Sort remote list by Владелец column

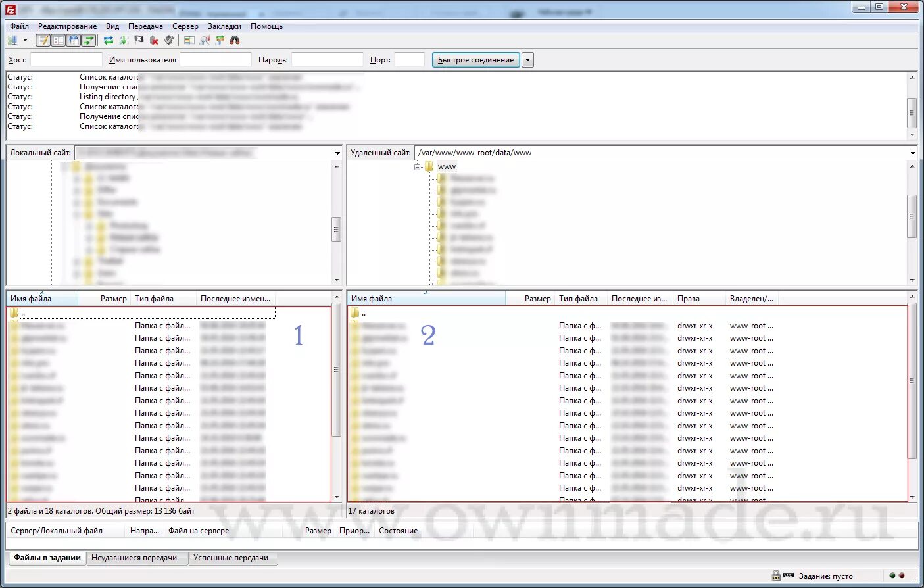[x=752, y=299]
